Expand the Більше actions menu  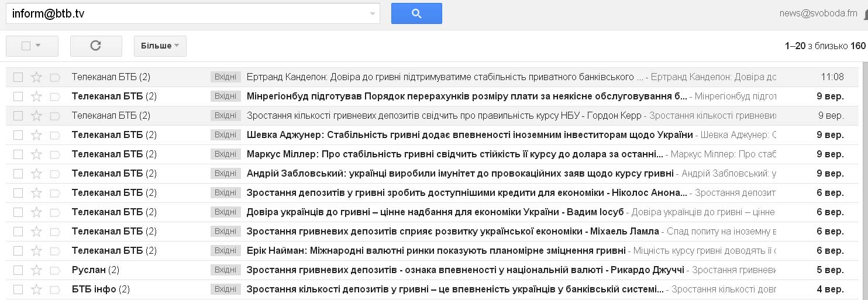coord(160,46)
